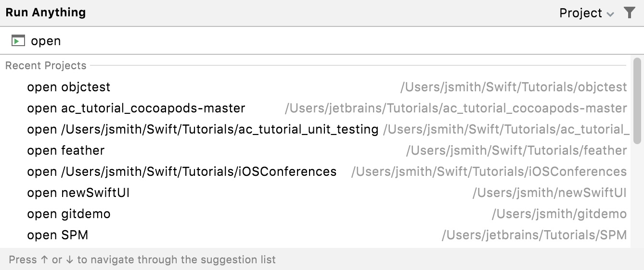
Task: Click the suggestion list vertical scrollbar
Action: (x=637, y=101)
